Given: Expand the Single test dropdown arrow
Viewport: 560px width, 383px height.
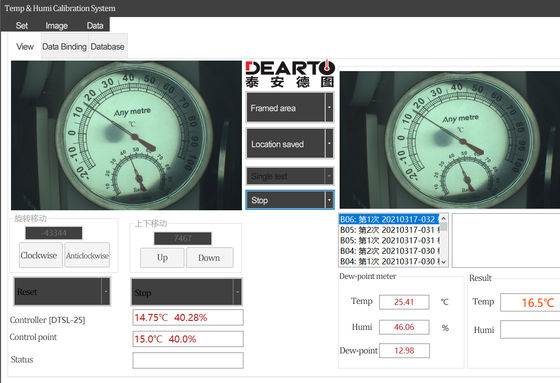Looking at the screenshot, I should (x=329, y=176).
